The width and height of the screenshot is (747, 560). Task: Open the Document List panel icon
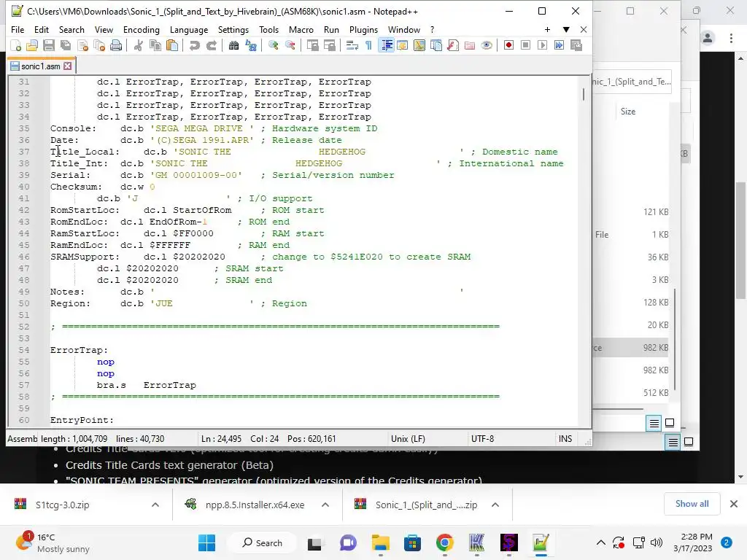[436, 45]
